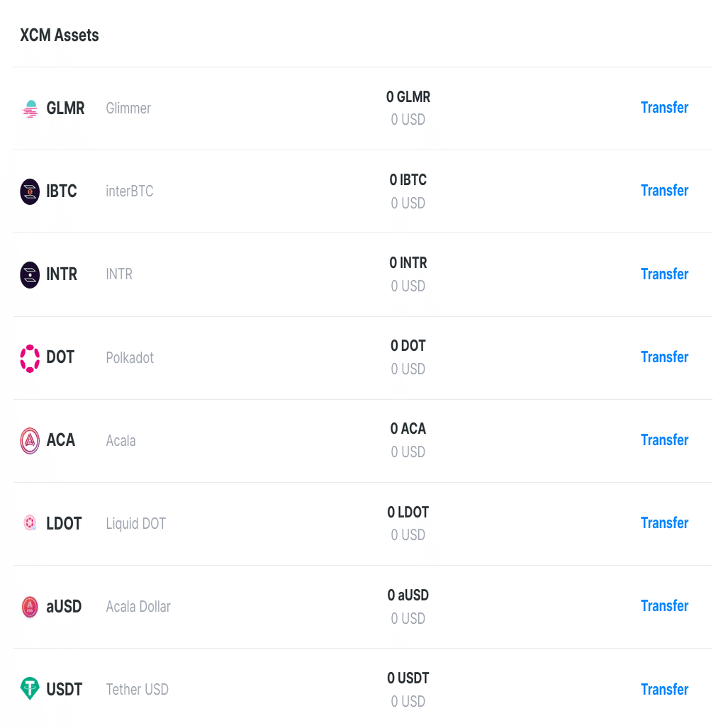Screen dimensions: 728x728
Task: Initiate a Liquid DOT transfer
Action: (x=664, y=523)
